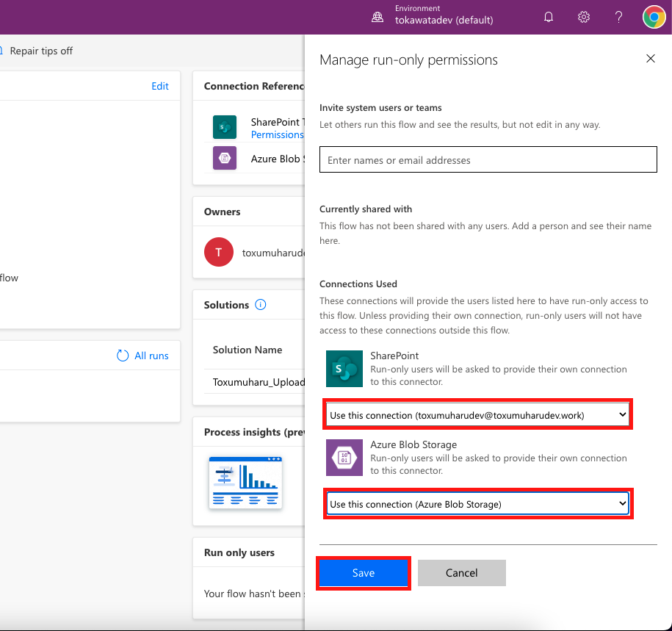Click the invite users email input field

488,159
